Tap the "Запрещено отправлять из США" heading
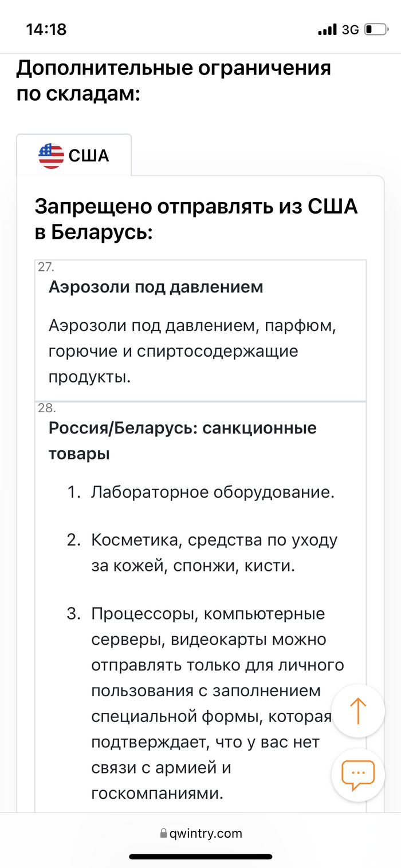Screen dimensions: 401x868 coord(196,219)
